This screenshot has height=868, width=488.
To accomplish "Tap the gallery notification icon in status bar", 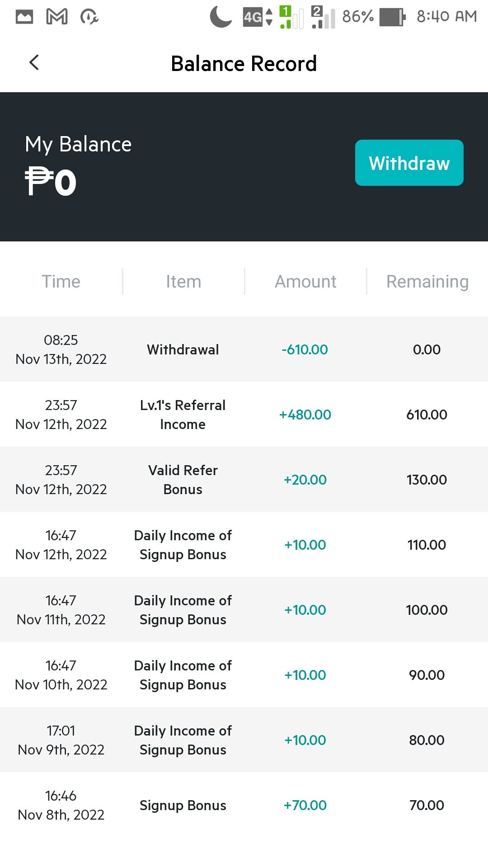I will [24, 17].
